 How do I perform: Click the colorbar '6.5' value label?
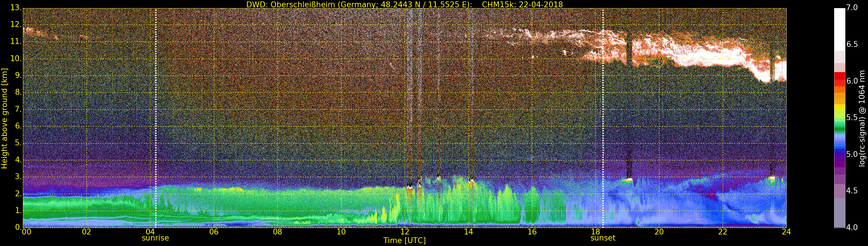click(852, 44)
